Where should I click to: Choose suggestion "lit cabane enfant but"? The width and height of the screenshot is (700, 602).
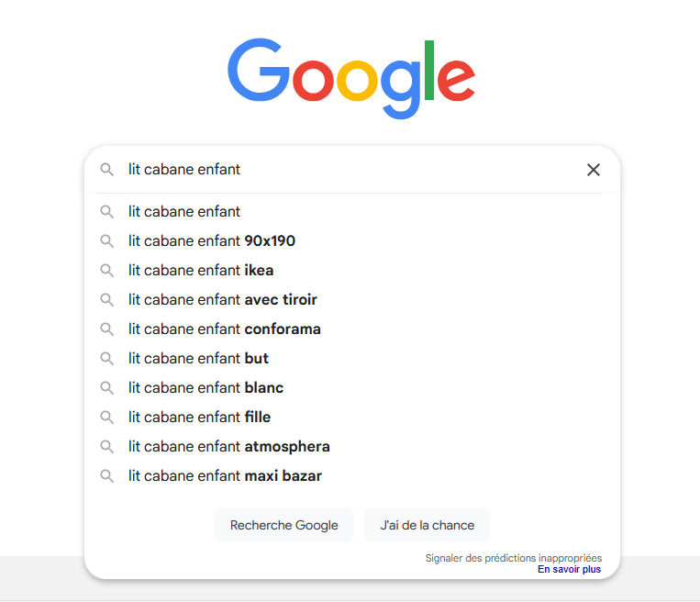click(x=198, y=359)
